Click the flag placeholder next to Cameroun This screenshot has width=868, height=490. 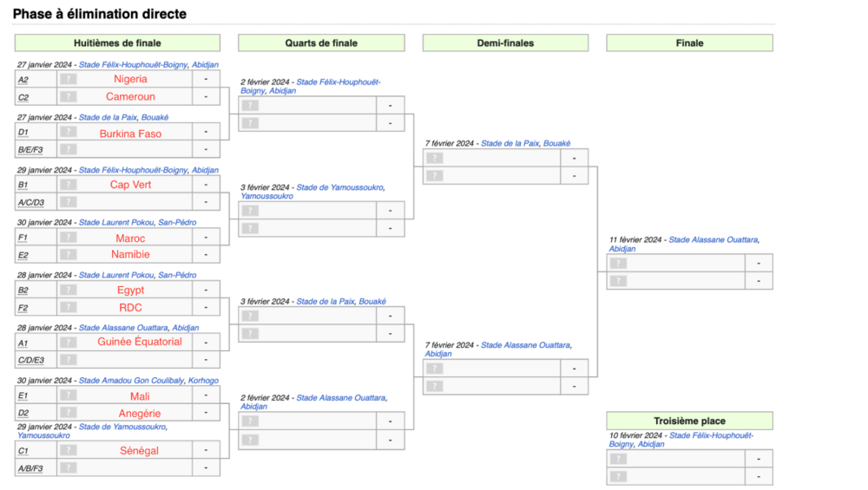(69, 97)
